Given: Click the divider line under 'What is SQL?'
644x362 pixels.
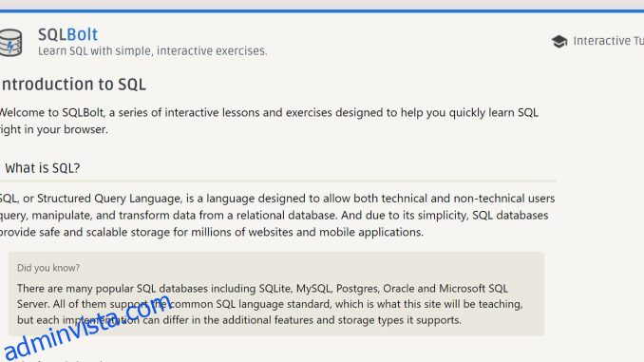Looking at the screenshot, I should coord(278,181).
